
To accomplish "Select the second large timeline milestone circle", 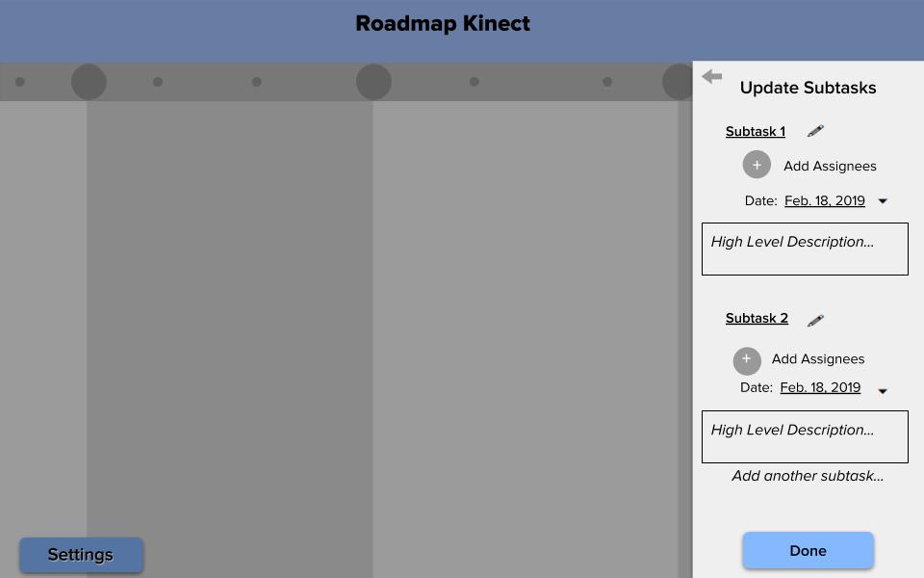I will tap(373, 82).
